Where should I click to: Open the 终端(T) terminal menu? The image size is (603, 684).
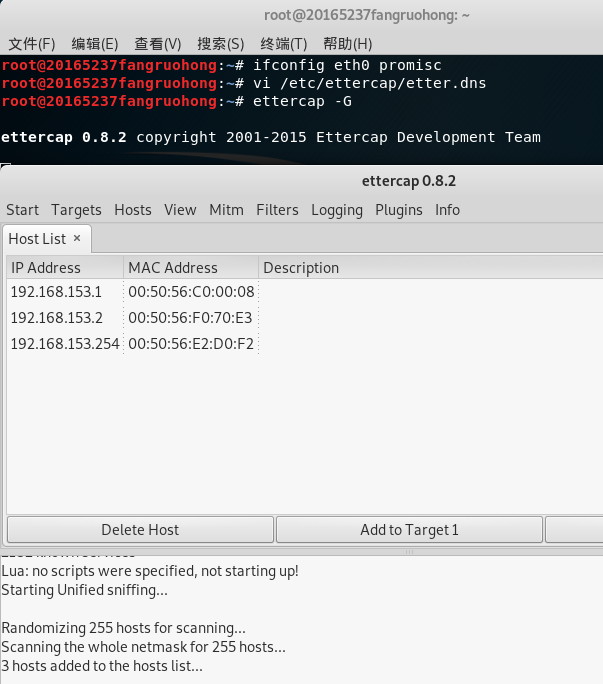[284, 44]
